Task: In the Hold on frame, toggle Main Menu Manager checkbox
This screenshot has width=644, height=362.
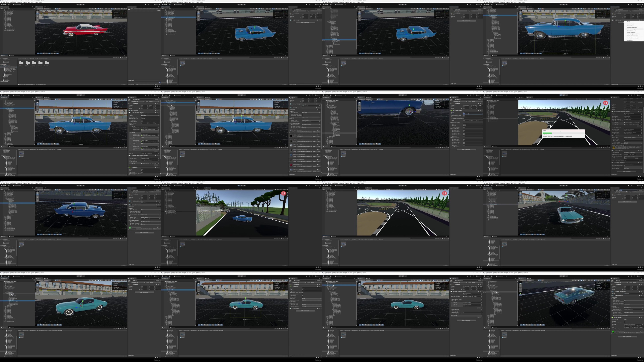Action: (614, 112)
